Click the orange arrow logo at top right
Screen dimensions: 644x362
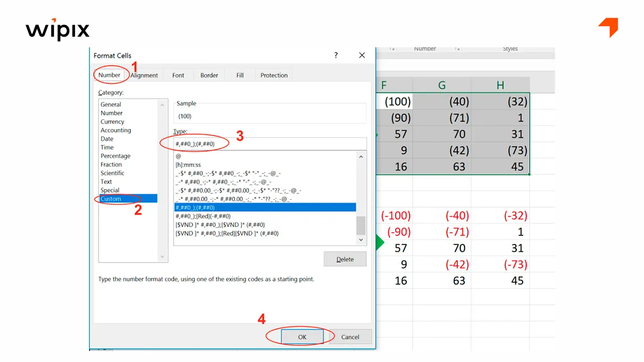(x=608, y=28)
